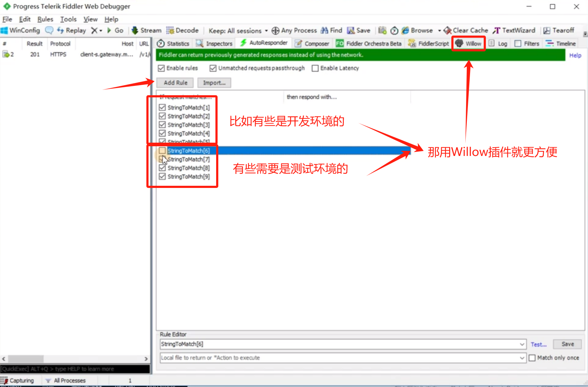The width and height of the screenshot is (588, 387).
Task: Toggle the Enable rules checkbox
Action: 161,68
